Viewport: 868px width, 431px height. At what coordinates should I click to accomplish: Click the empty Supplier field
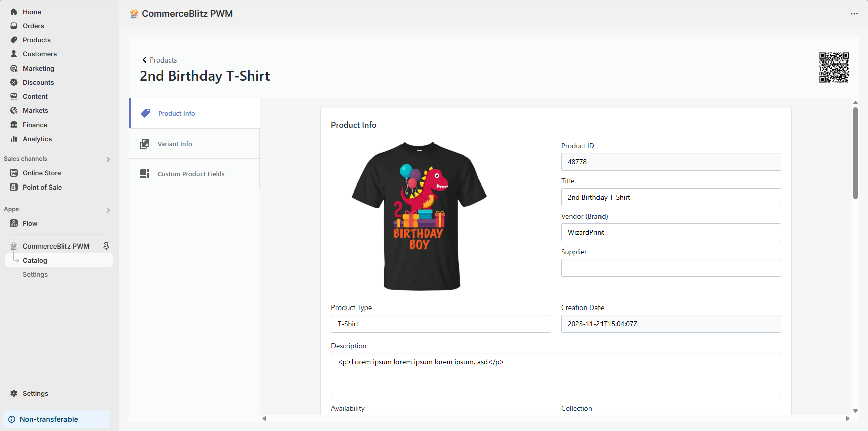[671, 268]
